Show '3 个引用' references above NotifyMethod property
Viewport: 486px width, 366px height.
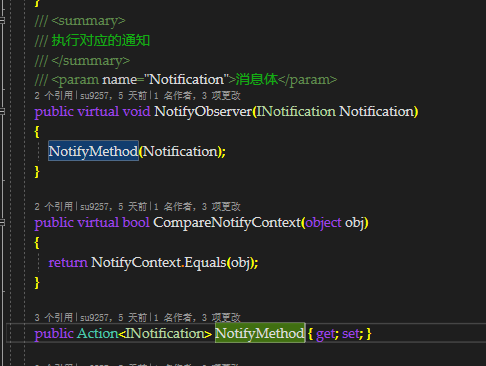pyautogui.click(x=54, y=317)
